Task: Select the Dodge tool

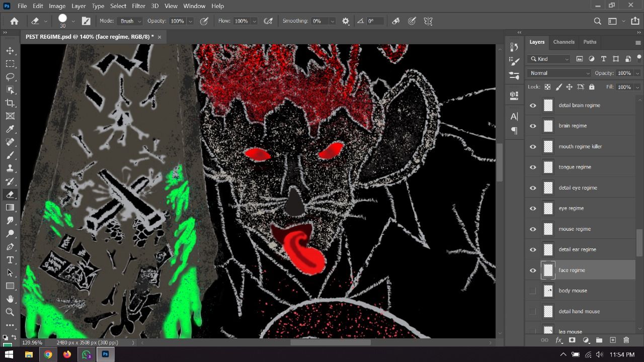Action: click(10, 234)
